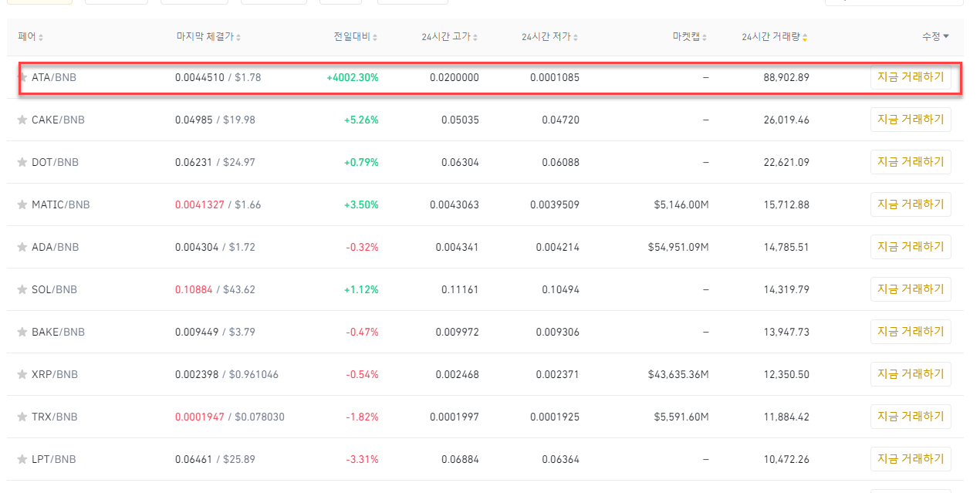Toggle the star next to TRX/BNB
This screenshot has width=980, height=493.
coord(22,417)
